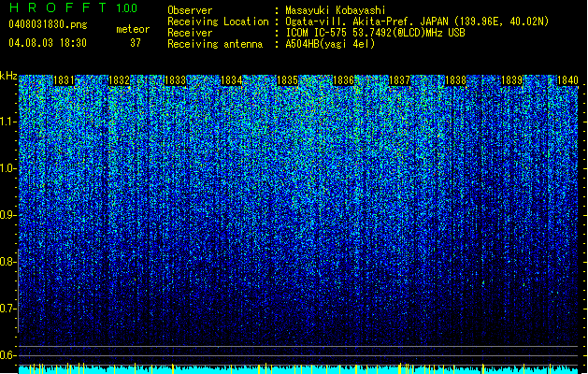
Task: Select the file name 0408031830.png
Action: point(48,24)
